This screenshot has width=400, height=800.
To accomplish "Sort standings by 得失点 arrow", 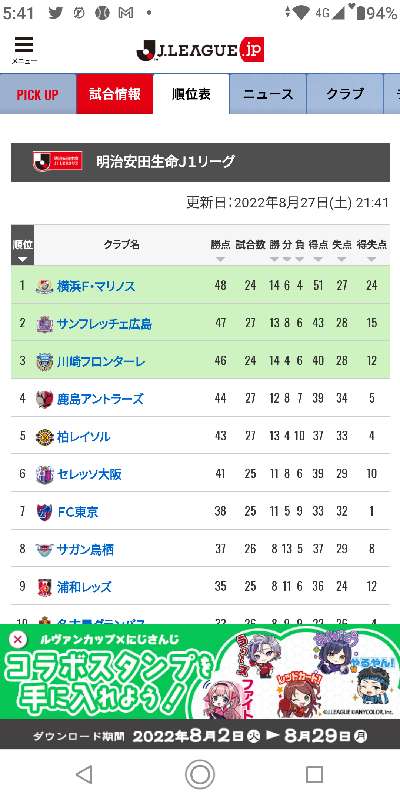I will [x=371, y=259].
